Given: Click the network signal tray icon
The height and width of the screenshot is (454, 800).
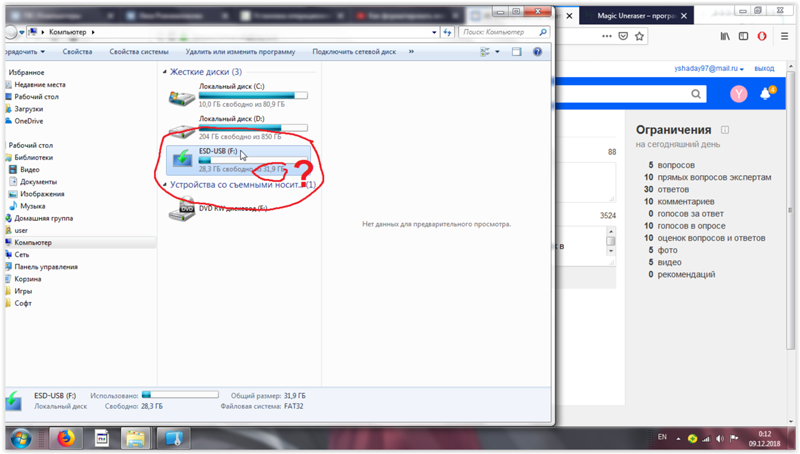Looking at the screenshot, I should click(706, 439).
